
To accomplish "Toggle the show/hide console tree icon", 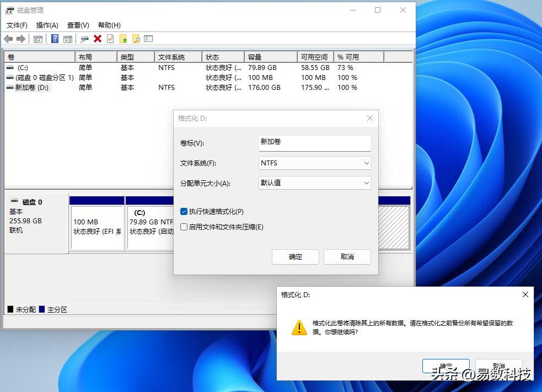I will click(37, 39).
